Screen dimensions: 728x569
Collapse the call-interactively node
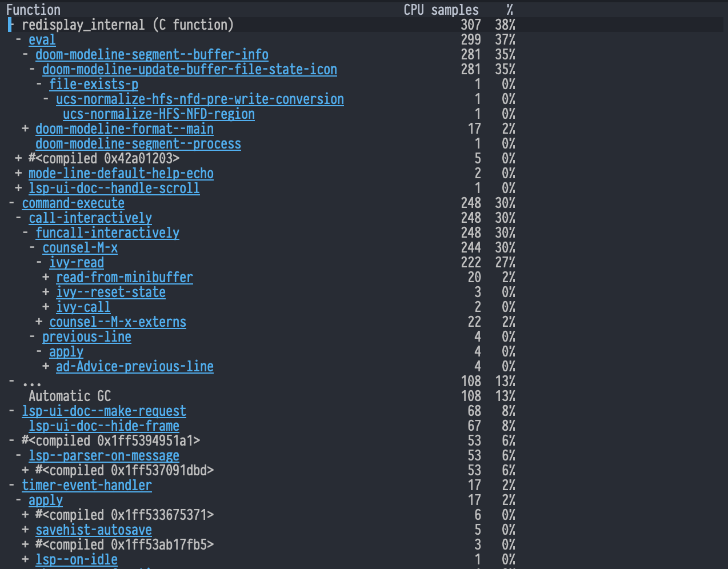pos(18,218)
